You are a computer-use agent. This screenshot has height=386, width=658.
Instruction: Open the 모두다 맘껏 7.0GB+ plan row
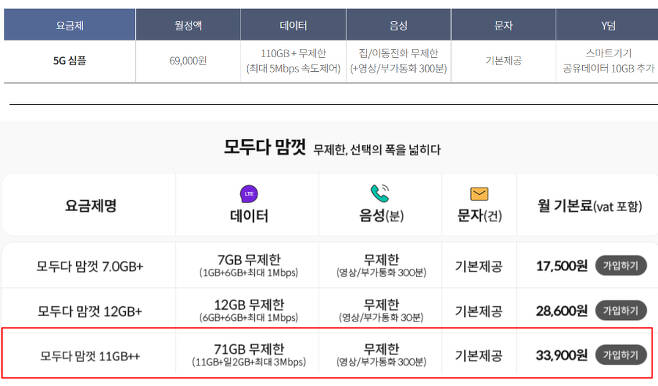329,266
